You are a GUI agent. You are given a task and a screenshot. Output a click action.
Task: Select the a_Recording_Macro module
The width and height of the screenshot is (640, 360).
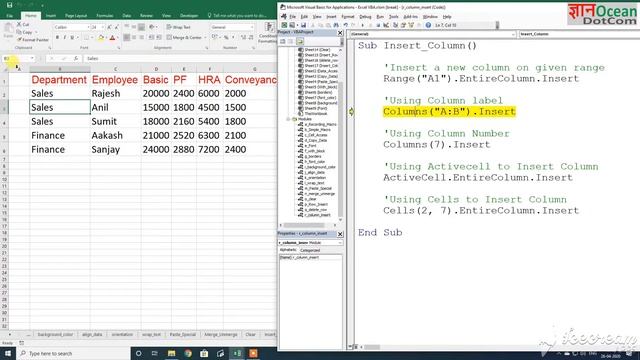coord(317,124)
